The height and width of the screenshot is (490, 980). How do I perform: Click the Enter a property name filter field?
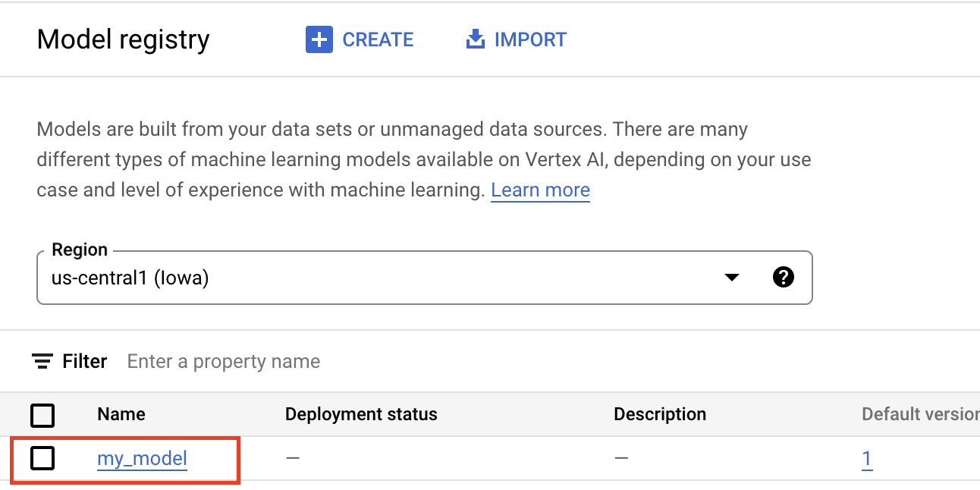(223, 361)
